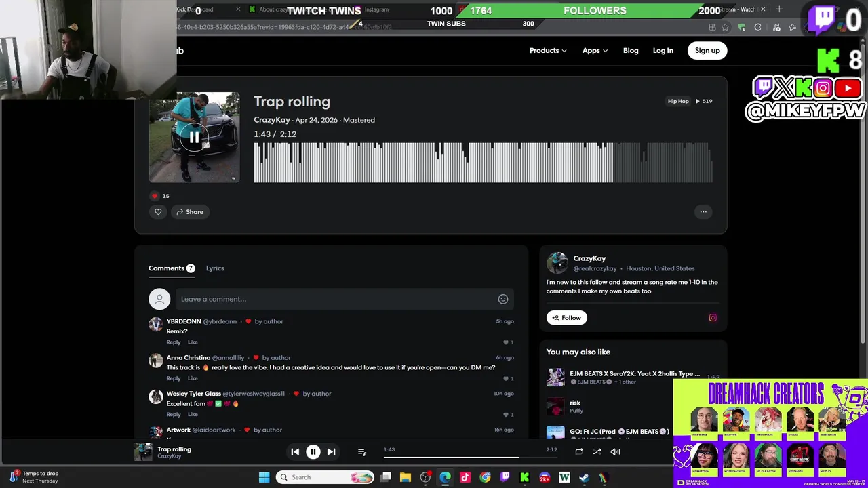868x488 pixels.
Task: Open Steam from the taskbar
Action: click(x=584, y=477)
